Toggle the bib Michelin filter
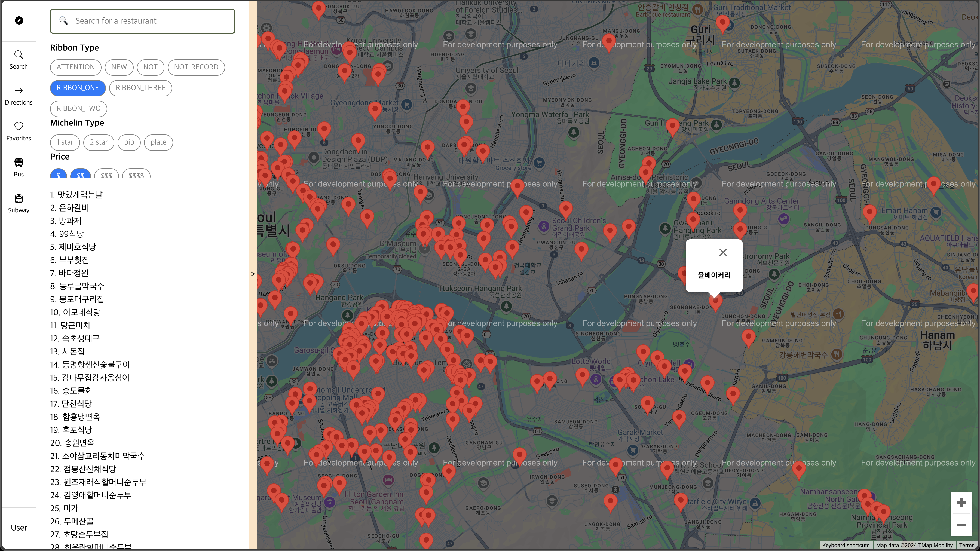 [129, 142]
